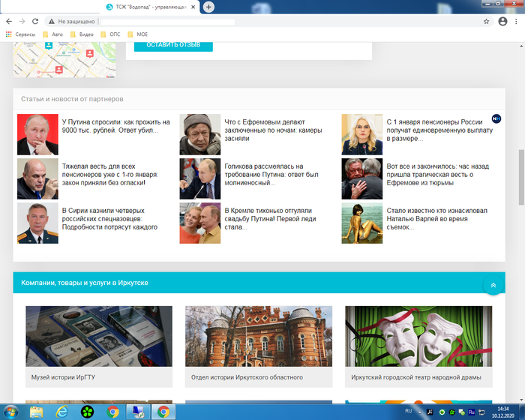The width and height of the screenshot is (525, 420).
Task: Click the Отдел истории Иркутского областного caption
Action: [247, 377]
